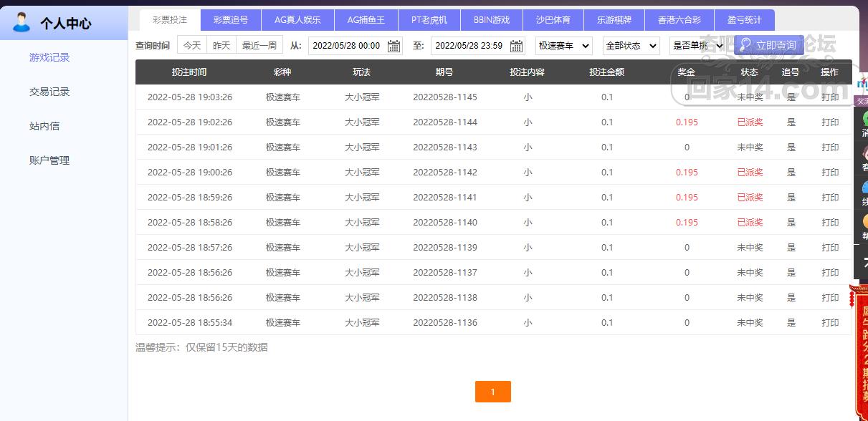Image resolution: width=868 pixels, height=421 pixels.
Task: Filter records by 最近一周
Action: point(259,46)
